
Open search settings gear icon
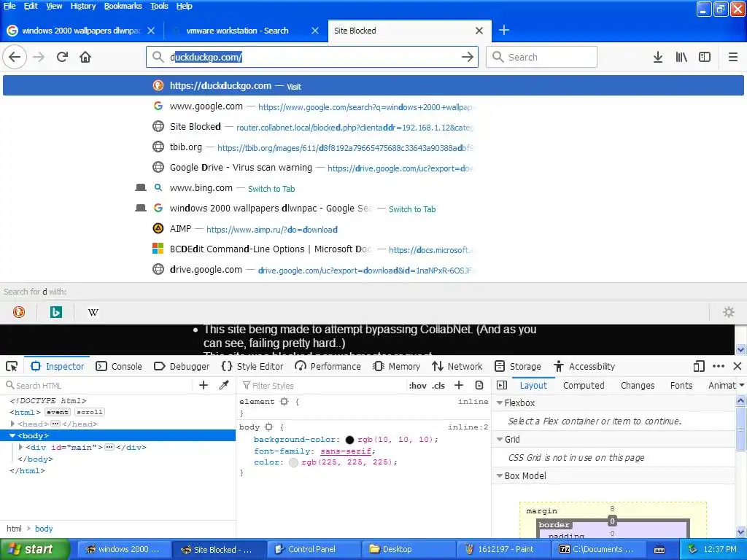coord(729,312)
